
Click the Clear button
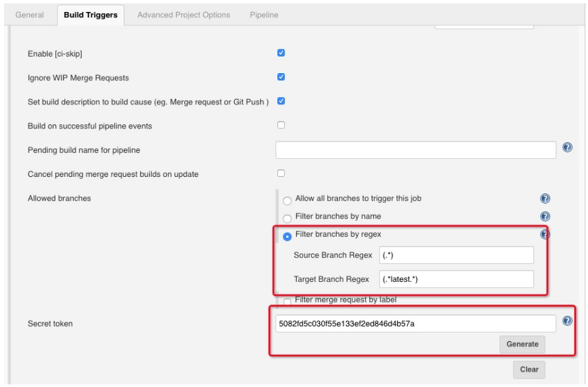pyautogui.click(x=529, y=369)
